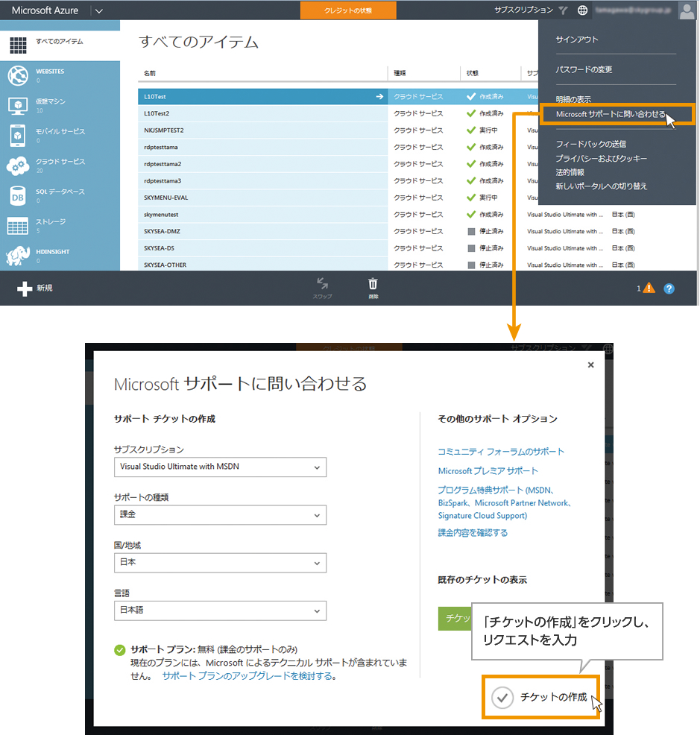Select the rdptesttama2 row name
The width and height of the screenshot is (700, 735).
163,164
